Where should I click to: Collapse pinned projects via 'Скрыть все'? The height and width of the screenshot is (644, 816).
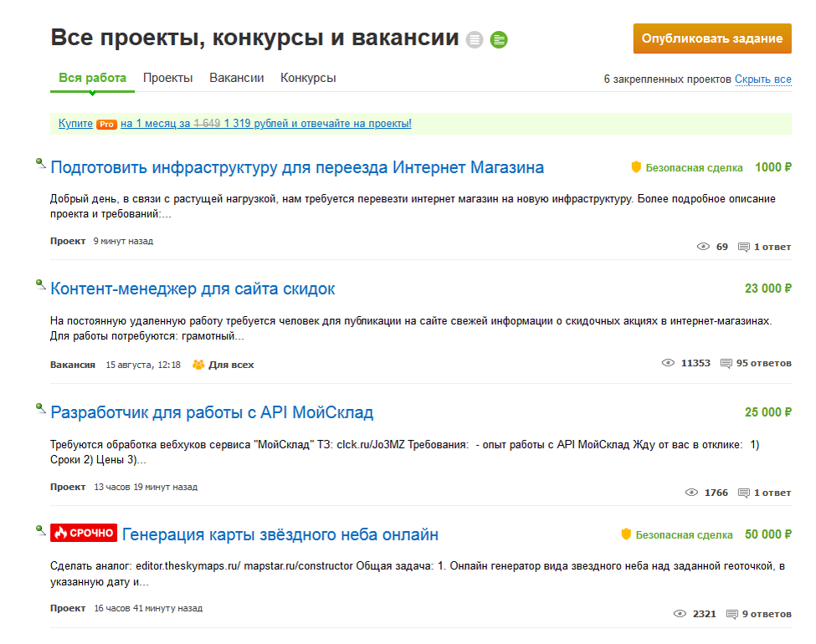[764, 79]
